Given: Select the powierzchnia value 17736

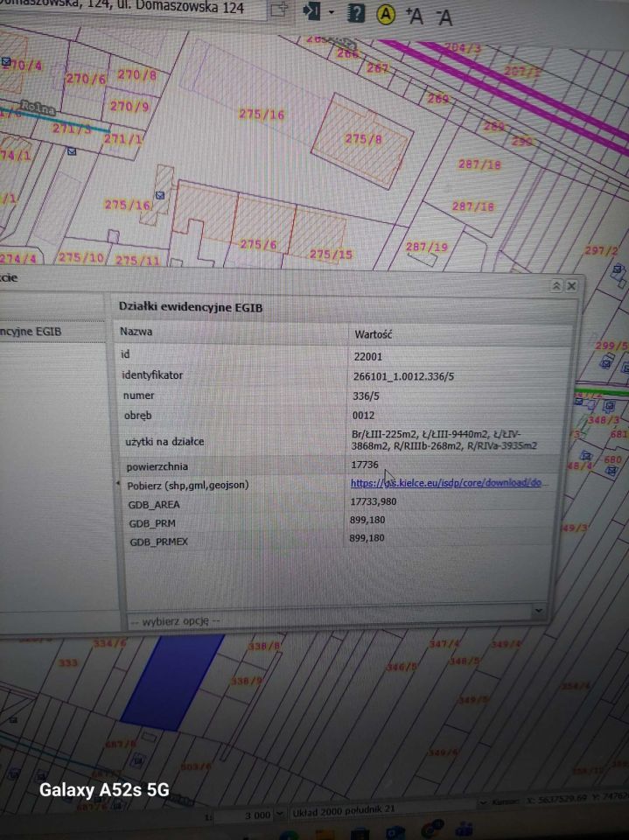Looking at the screenshot, I should coord(365,465).
